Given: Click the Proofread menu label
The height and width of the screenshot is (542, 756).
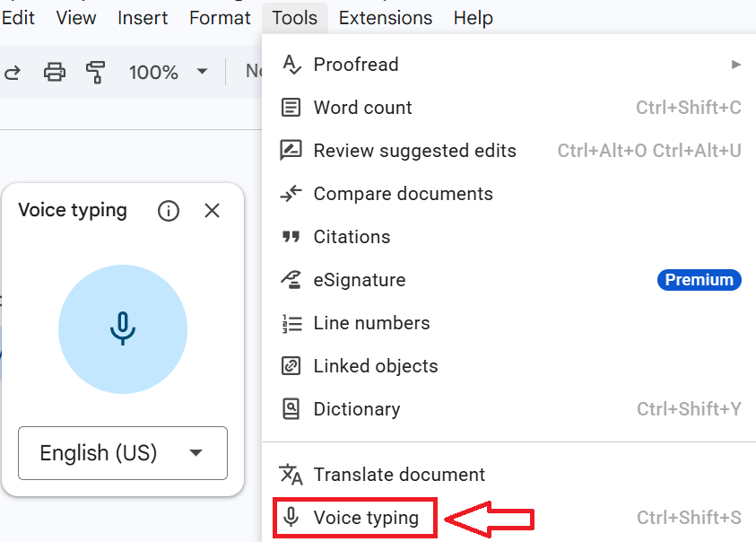Looking at the screenshot, I should (x=356, y=65).
